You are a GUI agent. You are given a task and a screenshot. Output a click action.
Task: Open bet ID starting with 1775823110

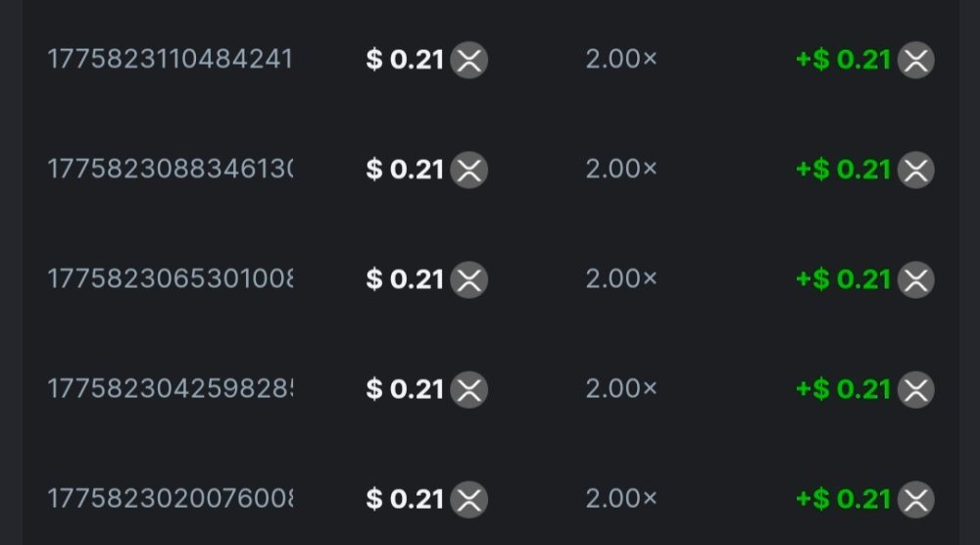click(170, 61)
